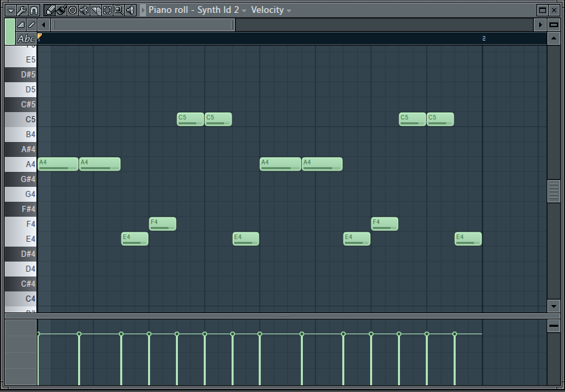
Task: Click the horizontal scroll right arrow
Action: coord(540,24)
